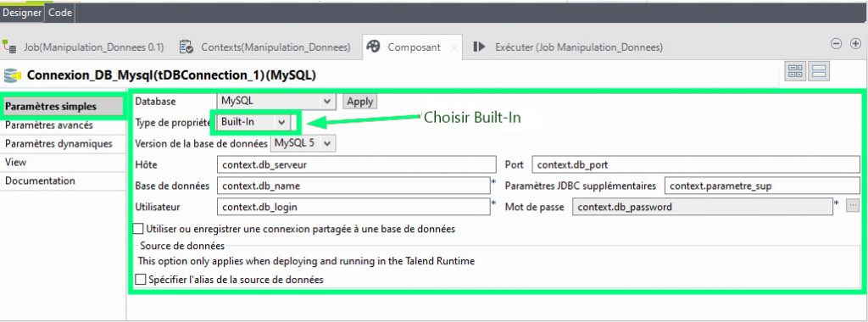The image size is (868, 322).
Task: Open the password editor ellipsis button
Action: (x=853, y=206)
